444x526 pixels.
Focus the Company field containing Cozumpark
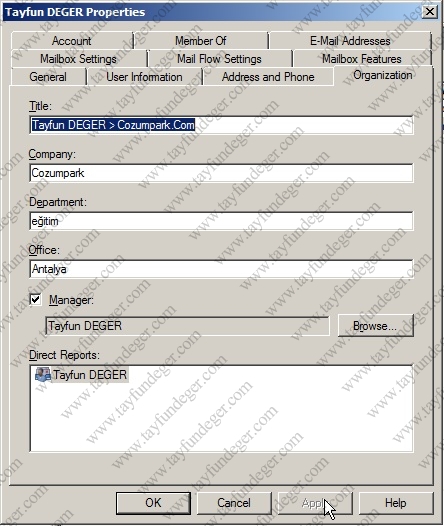(221, 173)
